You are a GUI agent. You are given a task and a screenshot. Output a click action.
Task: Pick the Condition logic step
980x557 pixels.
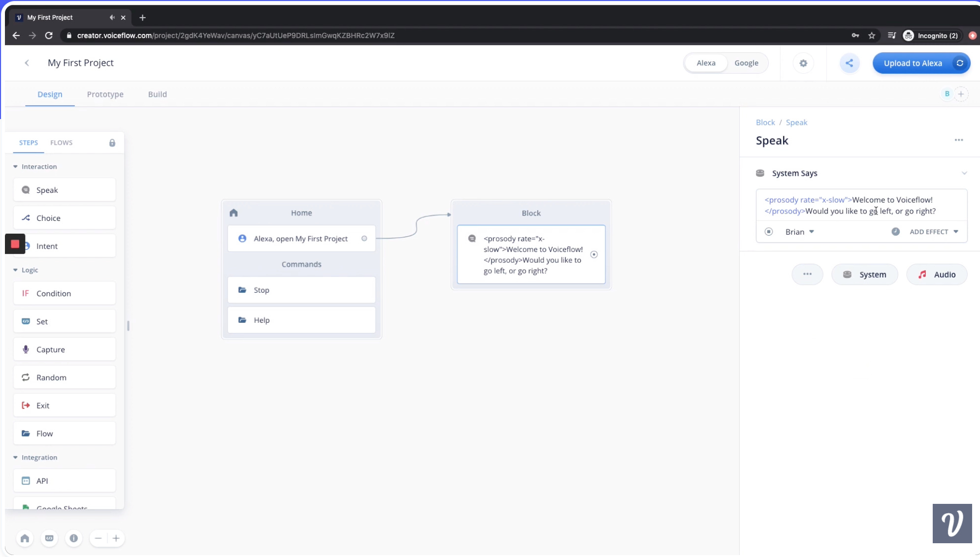click(65, 293)
